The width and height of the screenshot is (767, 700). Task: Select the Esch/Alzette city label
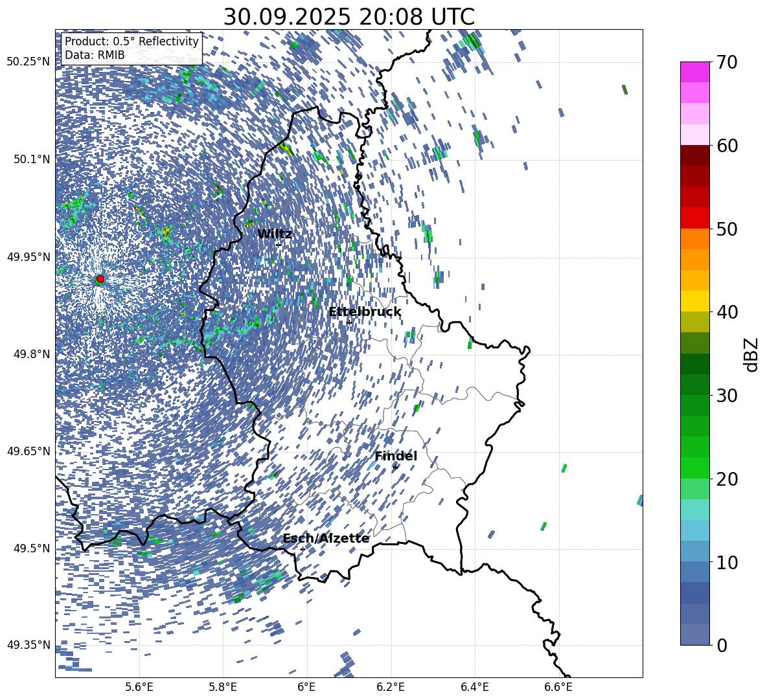pos(326,539)
